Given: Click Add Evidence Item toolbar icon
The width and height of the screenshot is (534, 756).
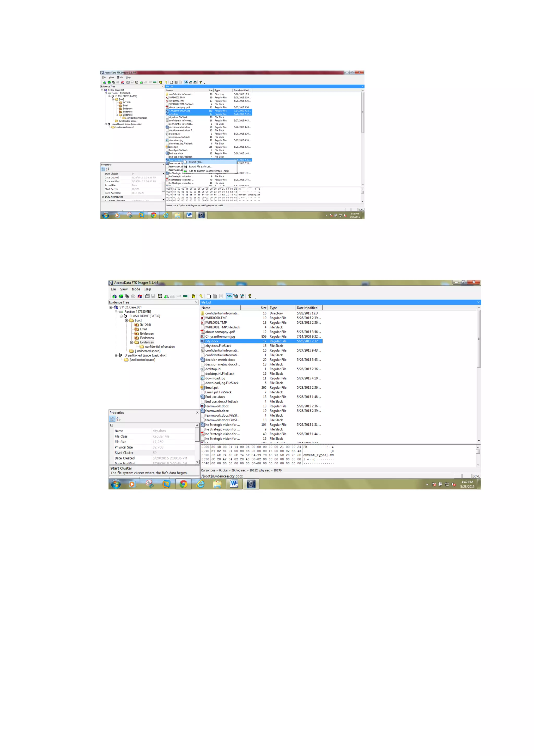Looking at the screenshot, I should [114, 296].
